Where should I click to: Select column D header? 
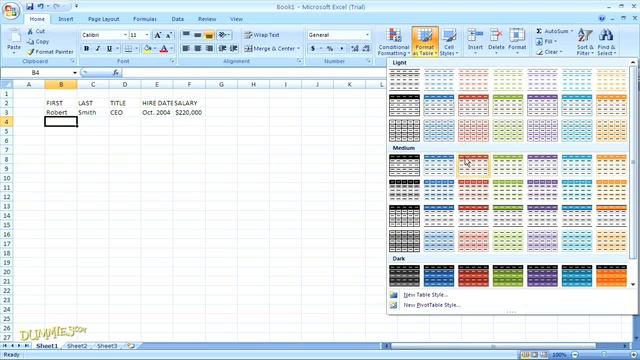tap(125, 84)
